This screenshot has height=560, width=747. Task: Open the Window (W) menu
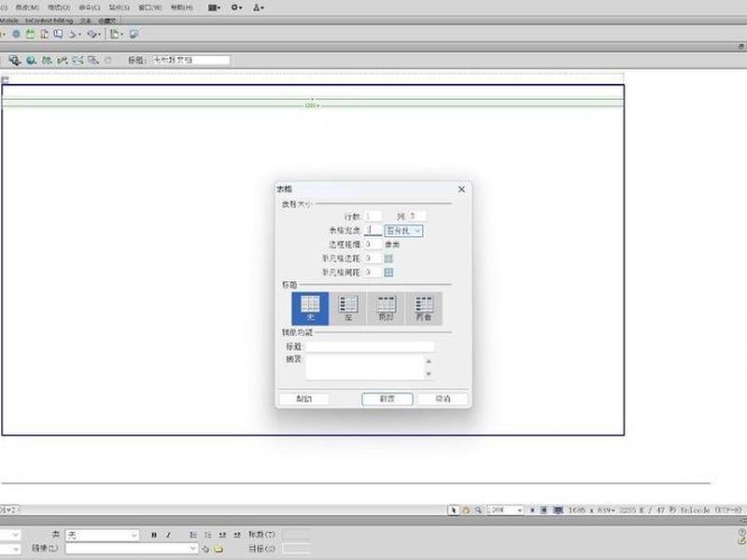coord(150,7)
